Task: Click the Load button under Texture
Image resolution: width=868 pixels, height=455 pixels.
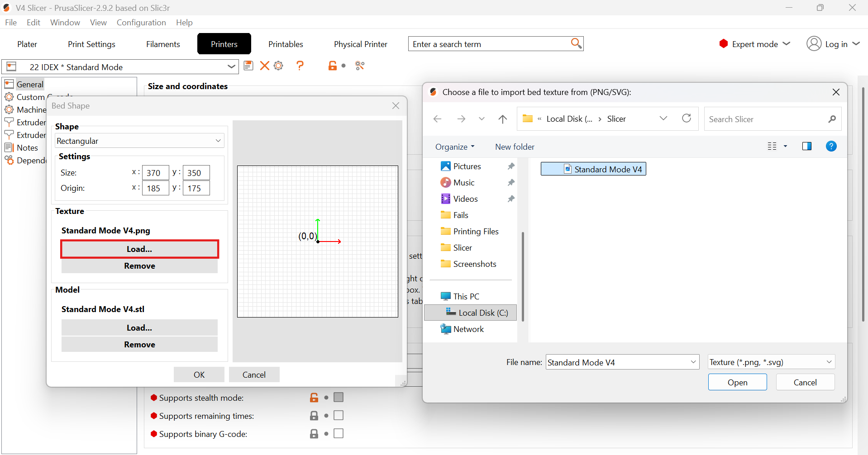Action: tap(139, 249)
